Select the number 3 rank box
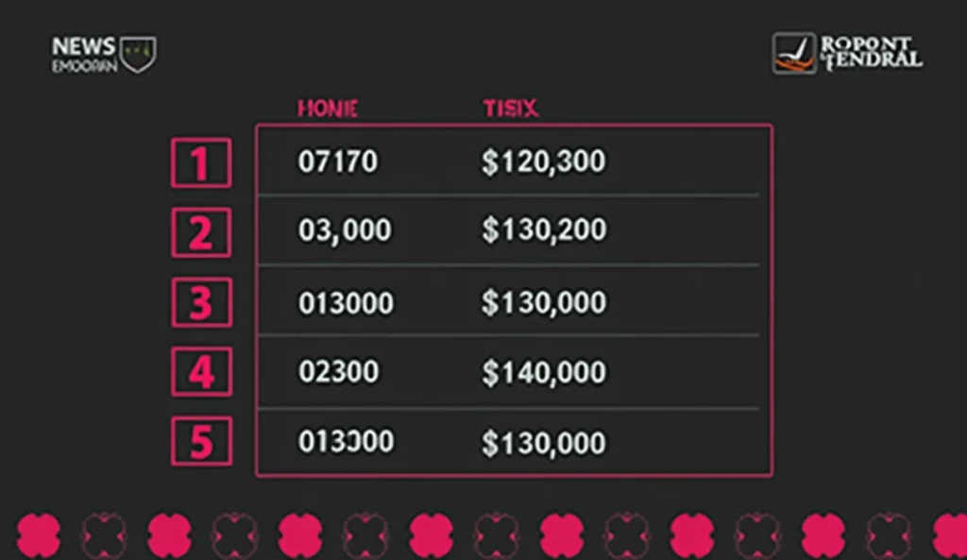 point(201,302)
